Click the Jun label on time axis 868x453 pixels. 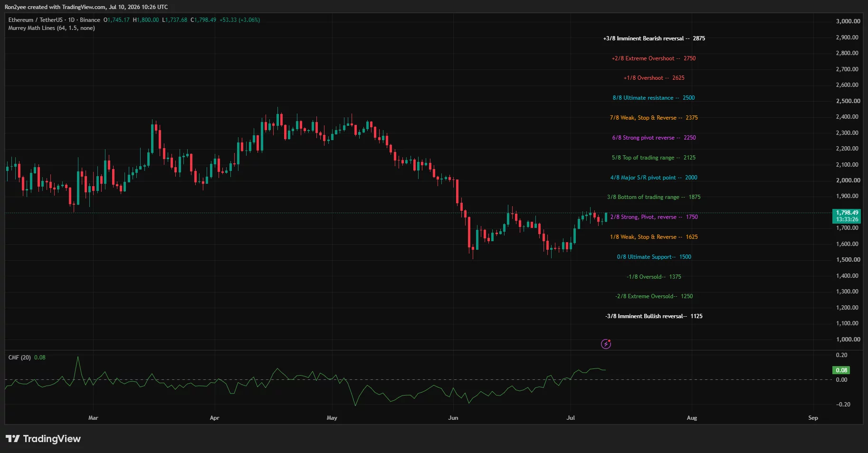tap(453, 418)
